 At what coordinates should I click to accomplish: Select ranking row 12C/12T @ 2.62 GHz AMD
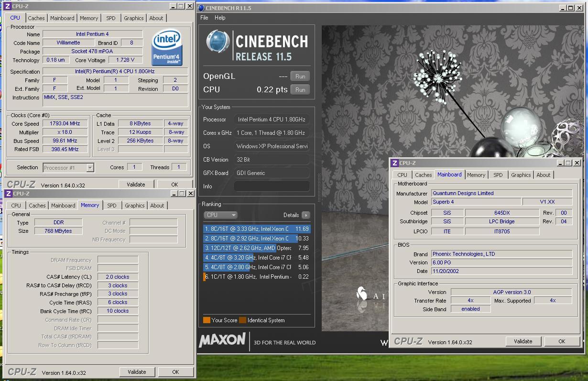[x=257, y=248]
